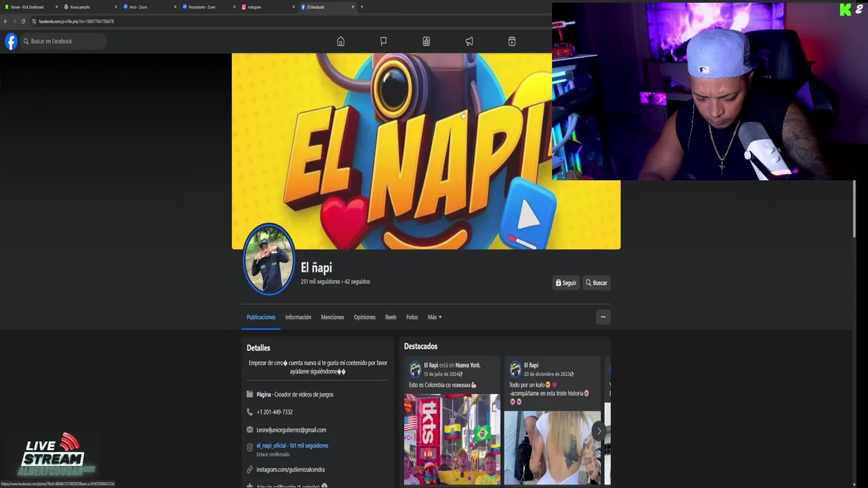Open the Pages flag icon

tap(383, 41)
